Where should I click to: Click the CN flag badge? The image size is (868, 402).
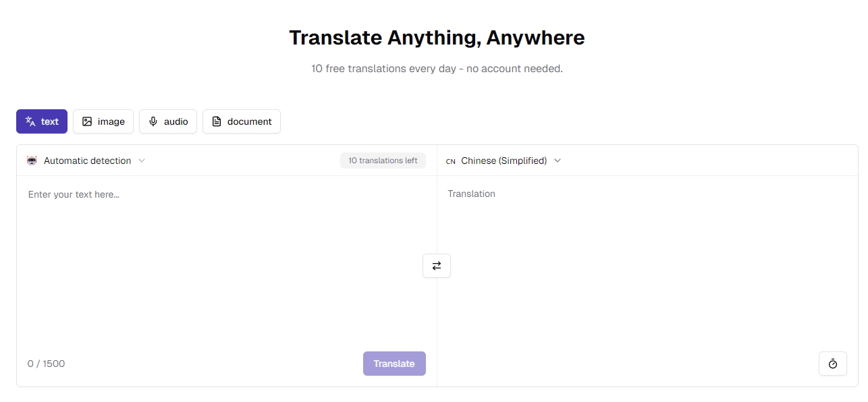451,161
